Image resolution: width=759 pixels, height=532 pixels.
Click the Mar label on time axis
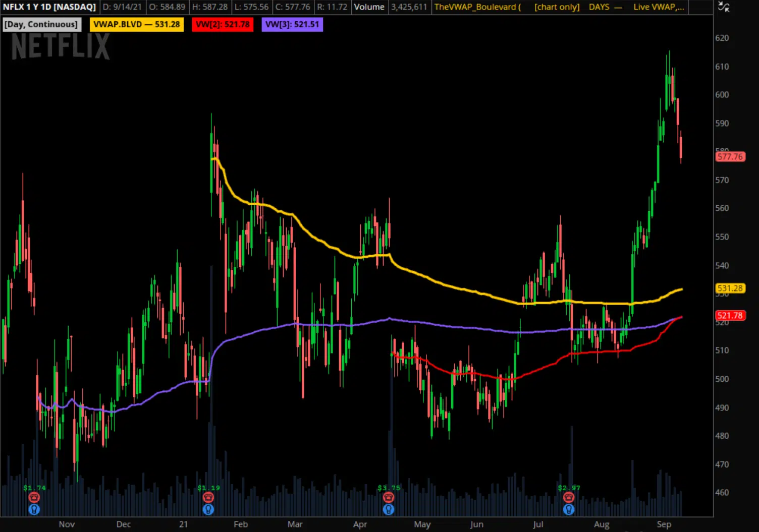[295, 524]
